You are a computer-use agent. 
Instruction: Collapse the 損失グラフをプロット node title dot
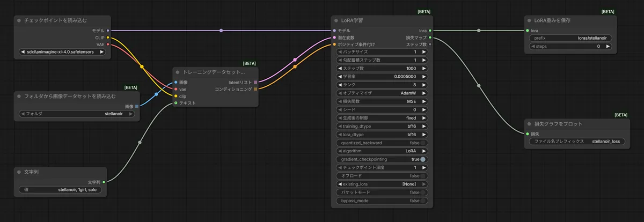tap(529, 124)
